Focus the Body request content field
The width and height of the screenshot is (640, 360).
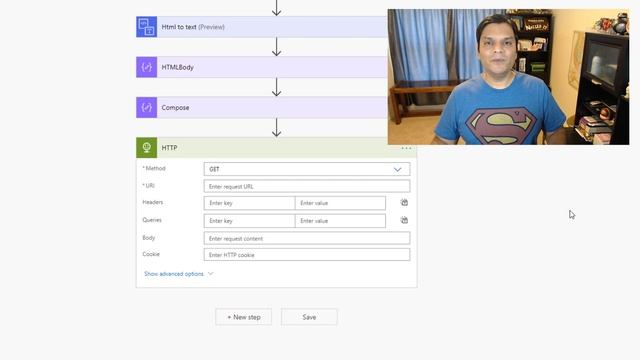(x=307, y=238)
